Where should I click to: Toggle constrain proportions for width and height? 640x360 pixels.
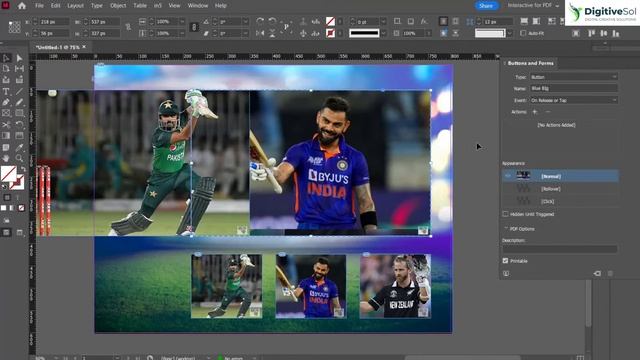pos(128,27)
